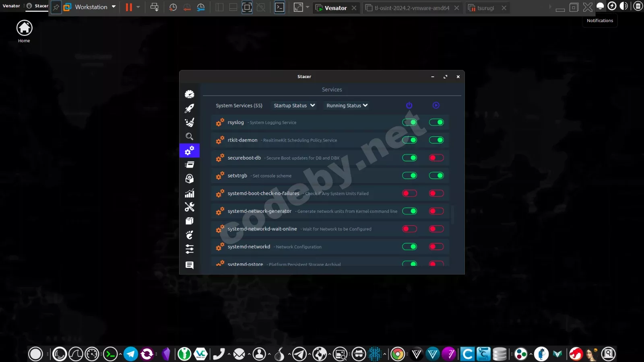The image size is (644, 362).
Task: Stop the rtkit-daemon running switch
Action: coord(436,140)
